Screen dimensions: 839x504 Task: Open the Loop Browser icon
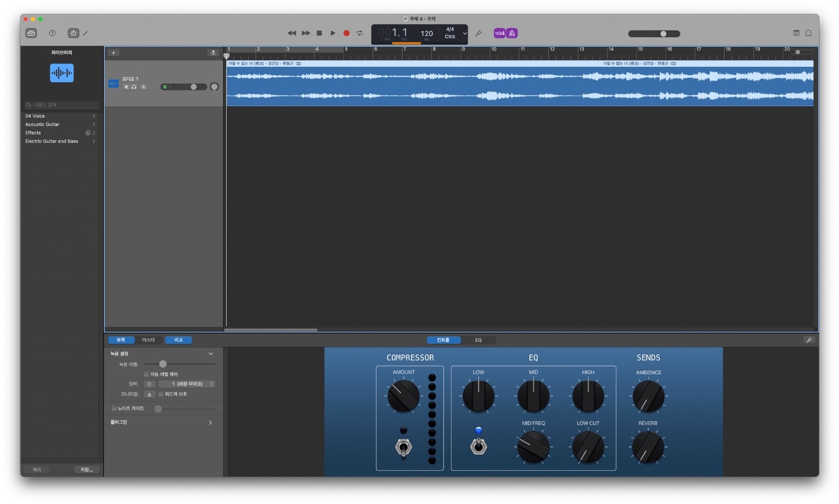[808, 33]
